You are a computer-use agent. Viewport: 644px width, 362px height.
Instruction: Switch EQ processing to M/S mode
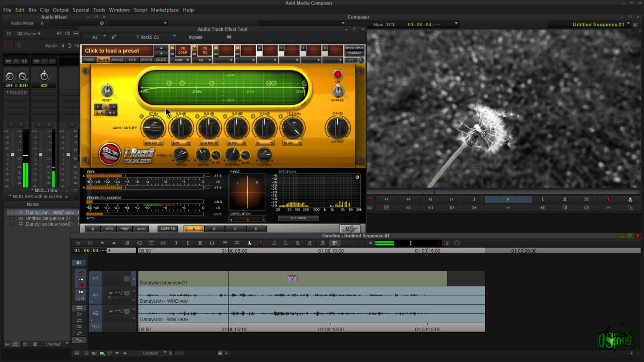(111, 113)
